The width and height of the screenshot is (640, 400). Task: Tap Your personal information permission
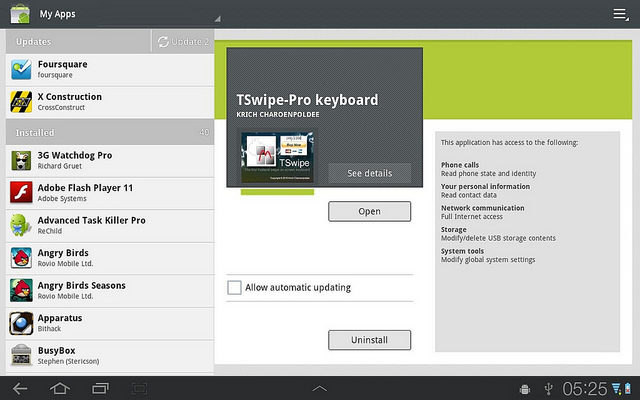485,191
